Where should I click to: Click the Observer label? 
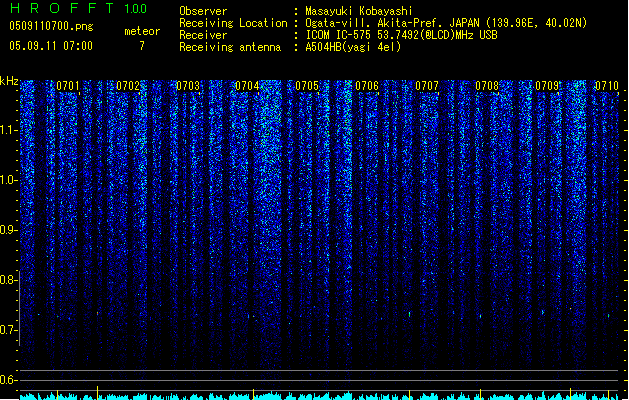tap(203, 11)
